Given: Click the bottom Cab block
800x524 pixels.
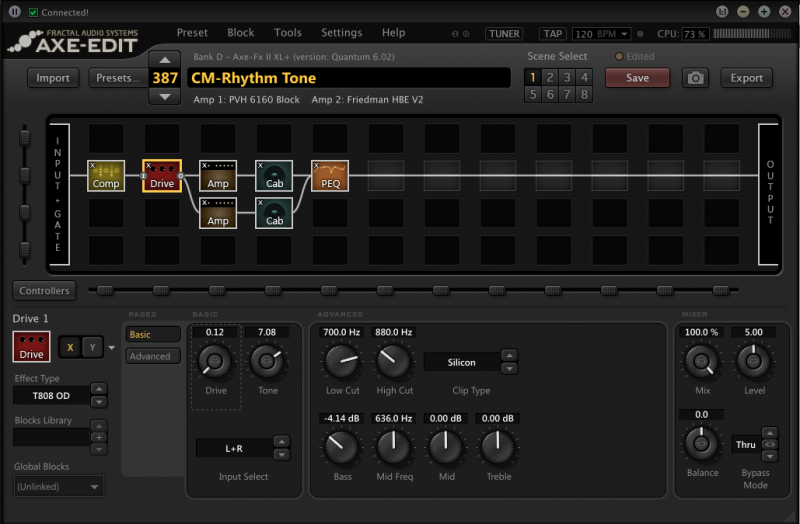Looking at the screenshot, I should [x=274, y=213].
